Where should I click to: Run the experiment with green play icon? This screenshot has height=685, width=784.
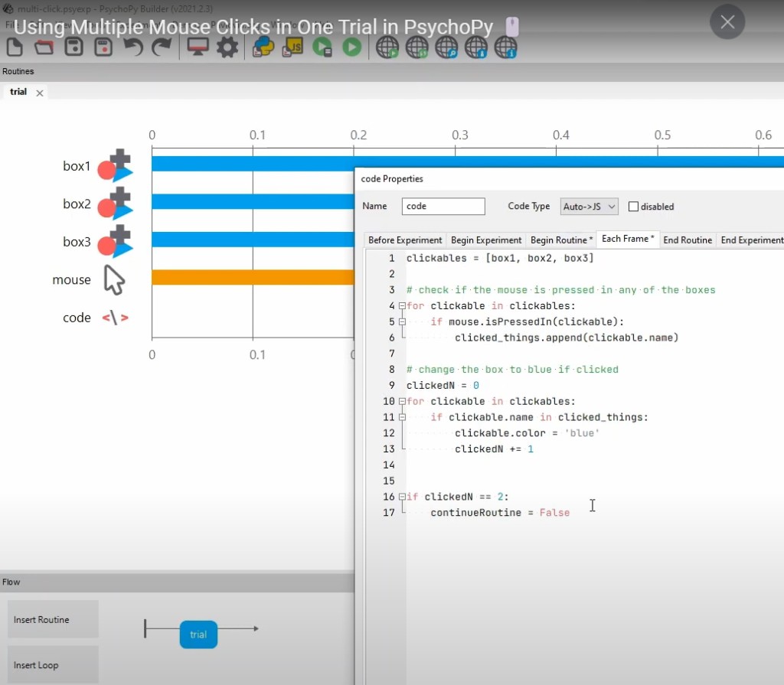(x=351, y=47)
